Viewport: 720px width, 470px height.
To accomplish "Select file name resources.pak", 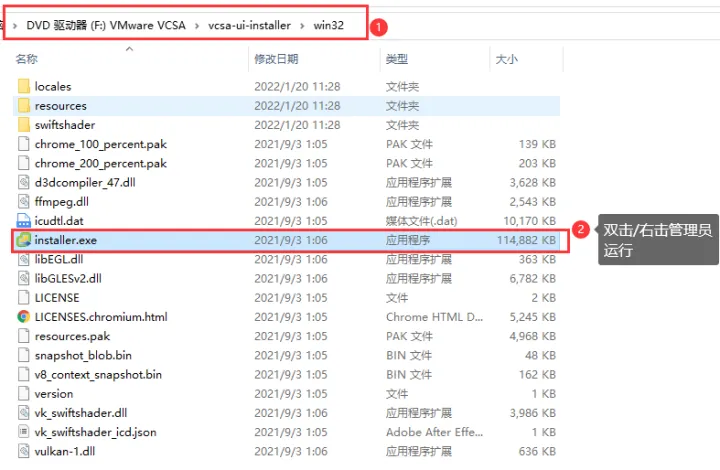I will pos(73,336).
